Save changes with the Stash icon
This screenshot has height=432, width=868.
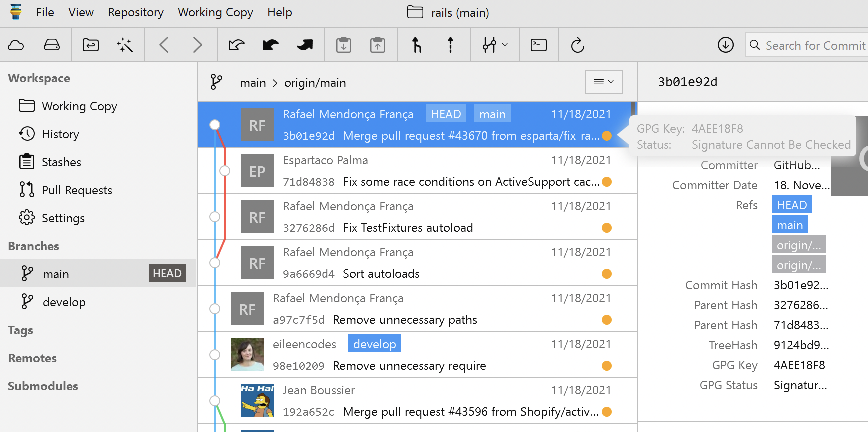[x=344, y=45]
